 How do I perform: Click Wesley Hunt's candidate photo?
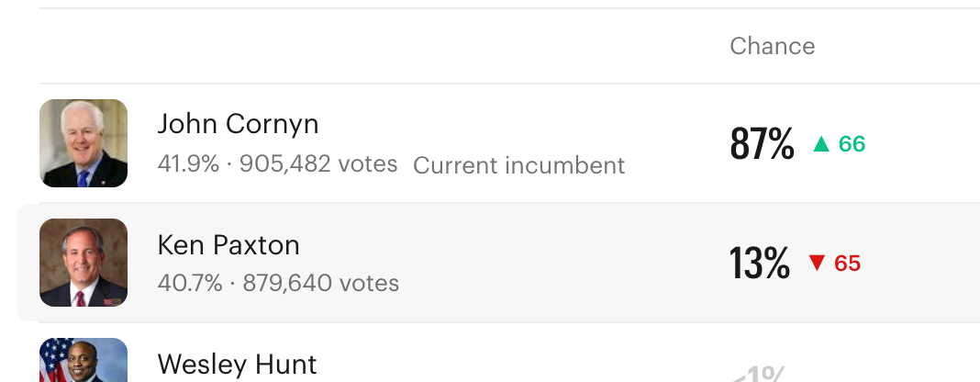pyautogui.click(x=84, y=361)
